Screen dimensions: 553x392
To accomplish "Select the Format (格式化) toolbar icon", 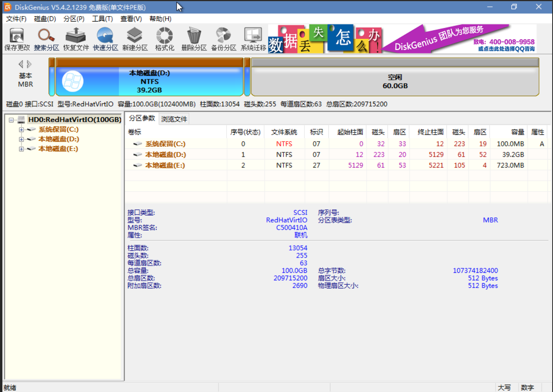I will pos(164,39).
